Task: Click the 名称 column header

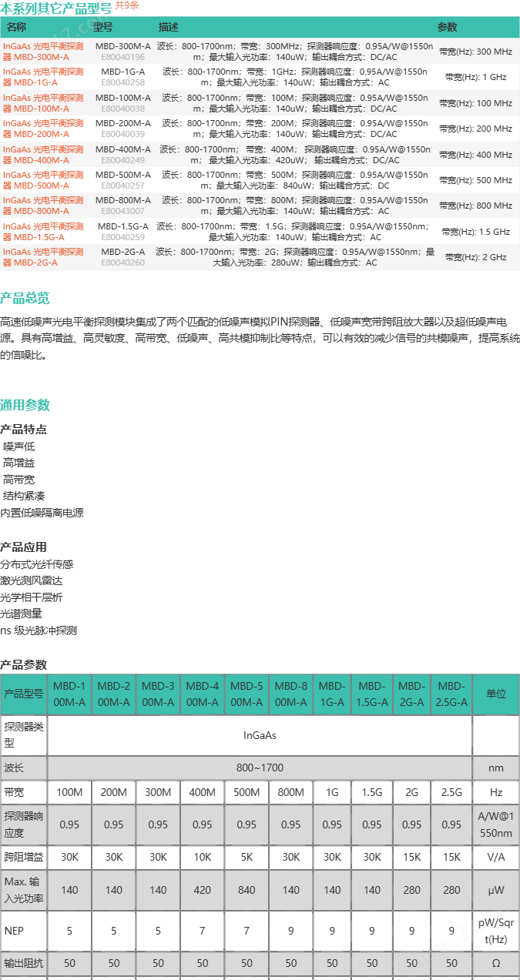Action: pos(17,27)
